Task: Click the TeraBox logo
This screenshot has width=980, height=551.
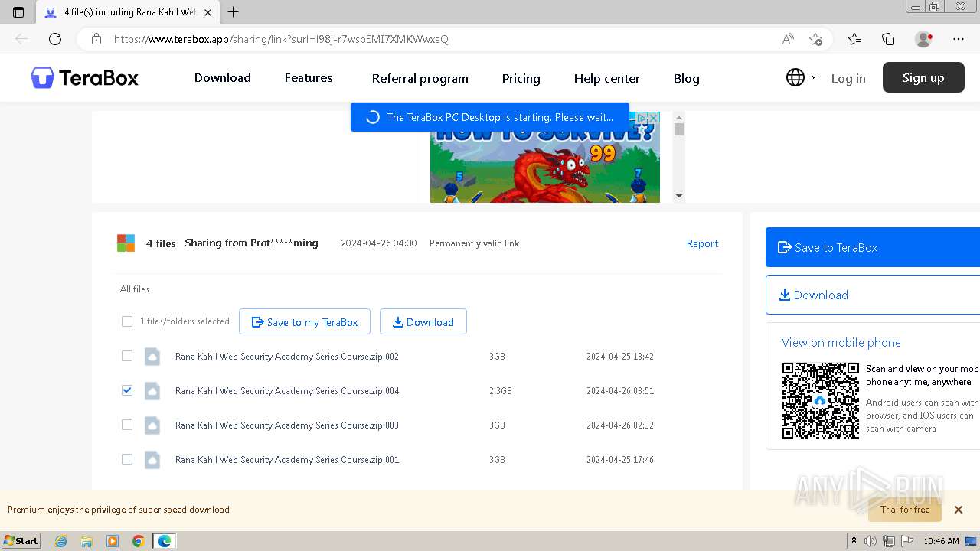Action: coord(85,78)
